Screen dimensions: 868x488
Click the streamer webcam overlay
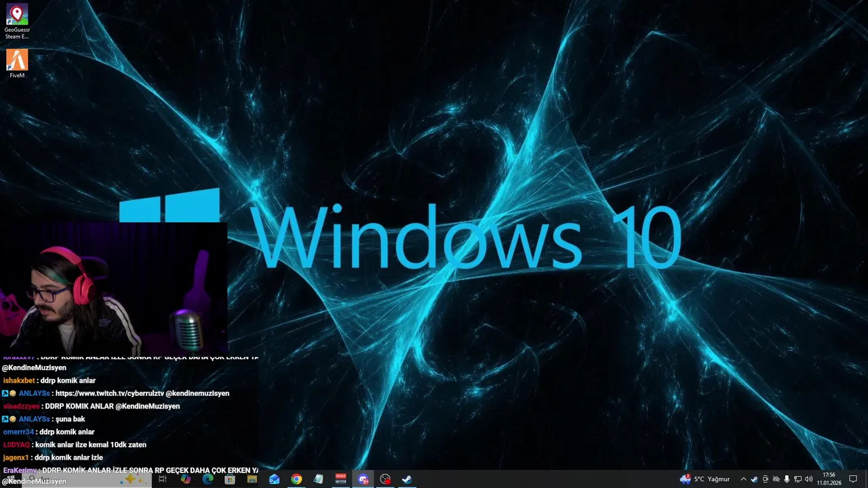[x=113, y=288]
